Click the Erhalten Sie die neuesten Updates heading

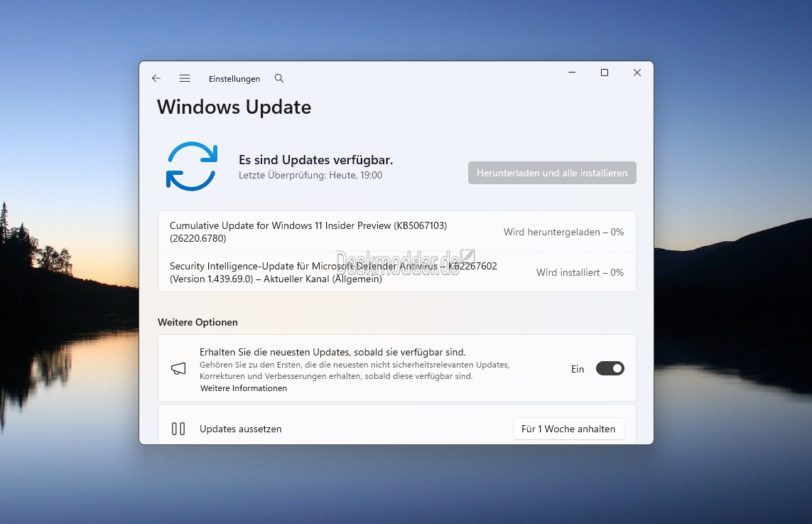click(x=332, y=352)
